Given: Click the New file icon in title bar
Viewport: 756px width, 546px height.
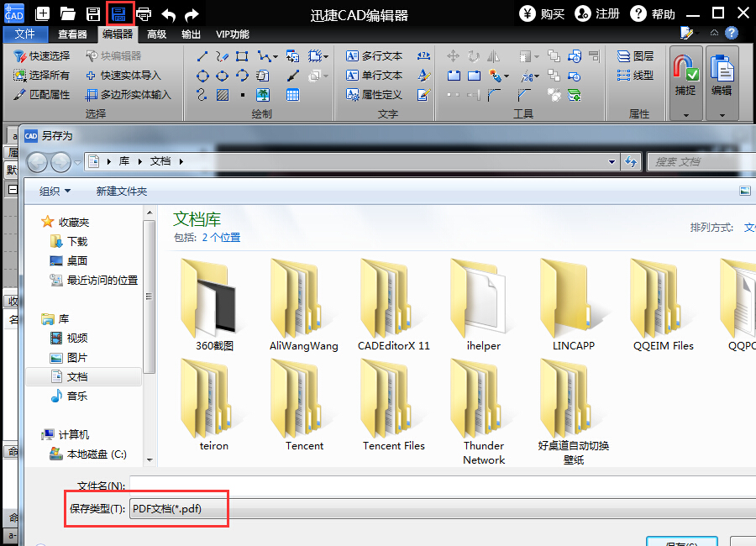Looking at the screenshot, I should pyautogui.click(x=43, y=13).
